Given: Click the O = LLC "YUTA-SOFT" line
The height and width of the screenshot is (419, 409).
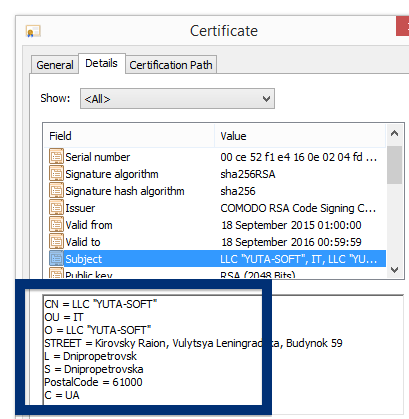Looking at the screenshot, I should coord(98,330).
